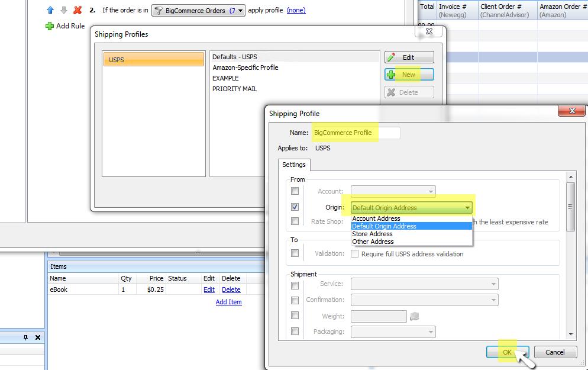Viewport: 588px width, 370px height.
Task: Enable the Confirmation checkbox
Action: pos(295,300)
